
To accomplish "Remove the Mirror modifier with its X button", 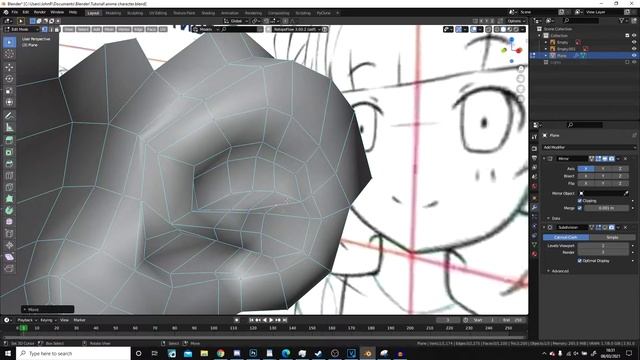I will click(625, 158).
